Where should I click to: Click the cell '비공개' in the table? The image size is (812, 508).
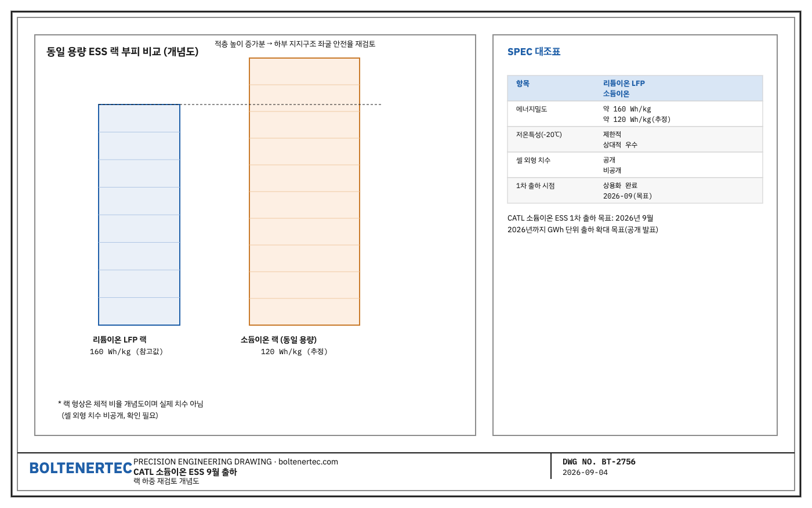(x=612, y=171)
